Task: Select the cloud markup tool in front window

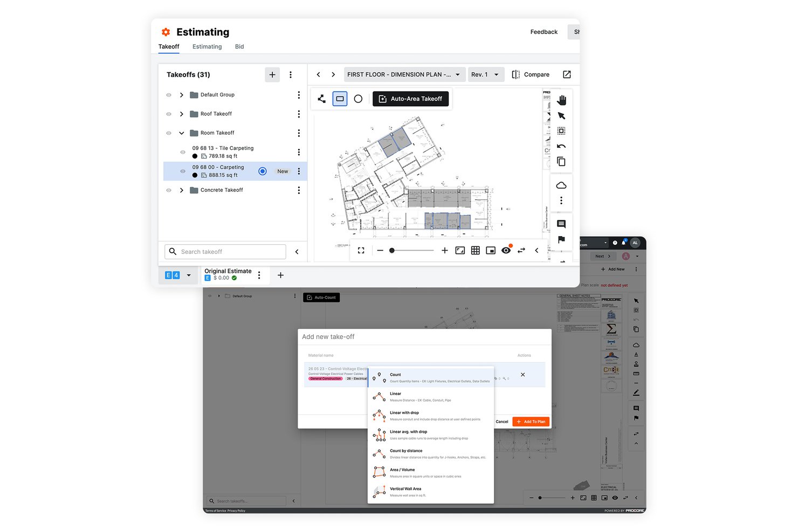Action: coord(561,185)
